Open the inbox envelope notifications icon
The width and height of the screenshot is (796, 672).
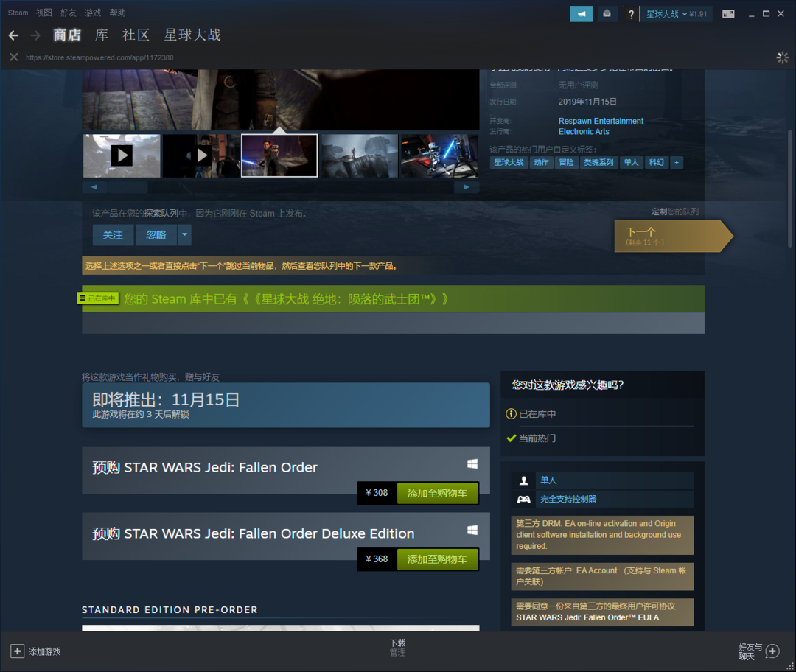pyautogui.click(x=607, y=14)
